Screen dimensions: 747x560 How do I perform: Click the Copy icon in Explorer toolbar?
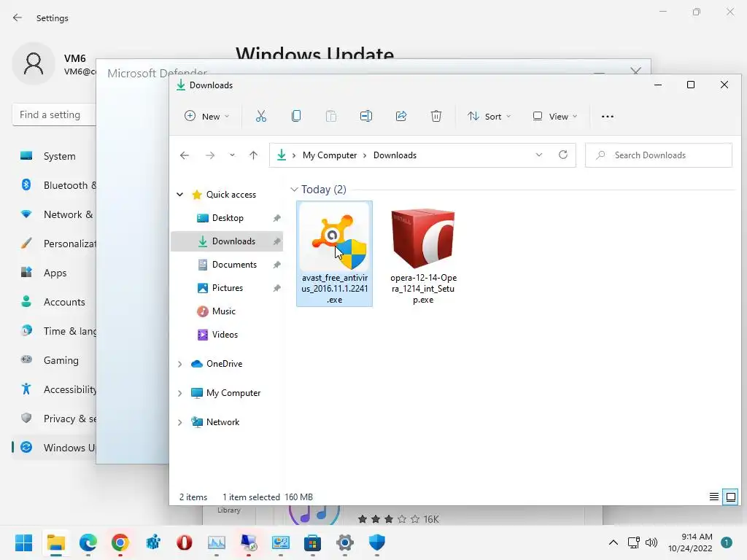pos(296,116)
